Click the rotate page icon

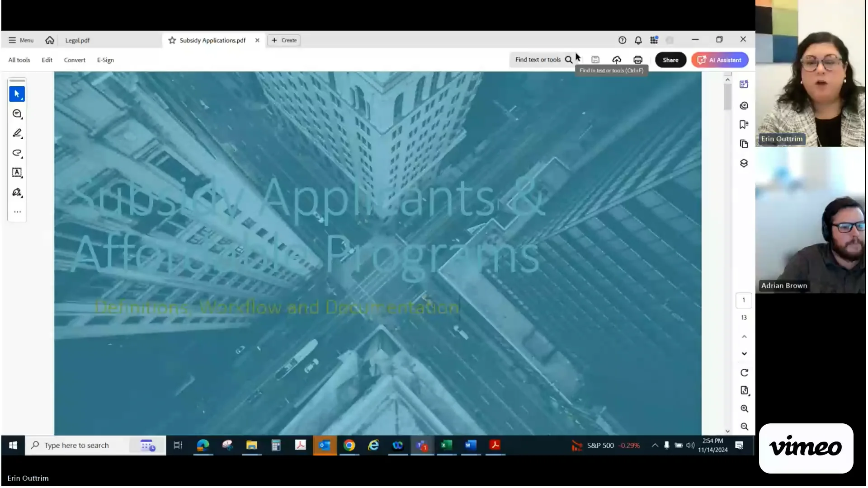click(744, 373)
